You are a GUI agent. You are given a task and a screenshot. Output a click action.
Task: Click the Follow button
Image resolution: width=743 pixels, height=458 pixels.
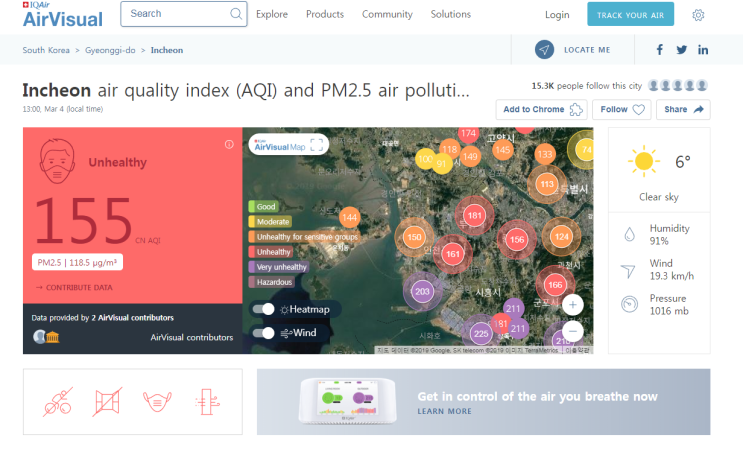click(x=622, y=109)
